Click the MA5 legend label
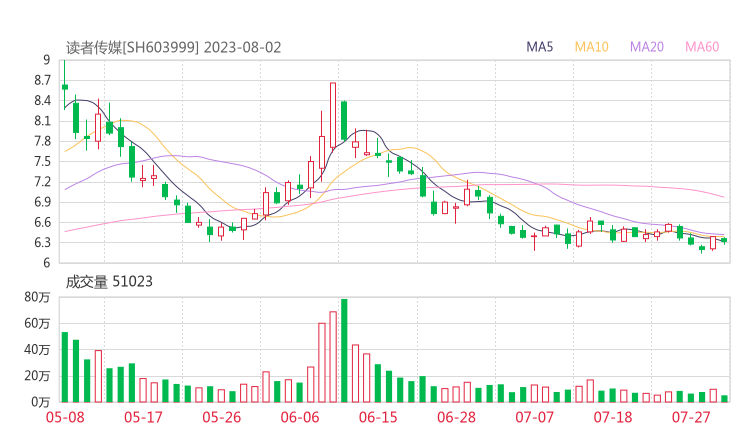This screenshot has height=440, width=740. pos(539,47)
